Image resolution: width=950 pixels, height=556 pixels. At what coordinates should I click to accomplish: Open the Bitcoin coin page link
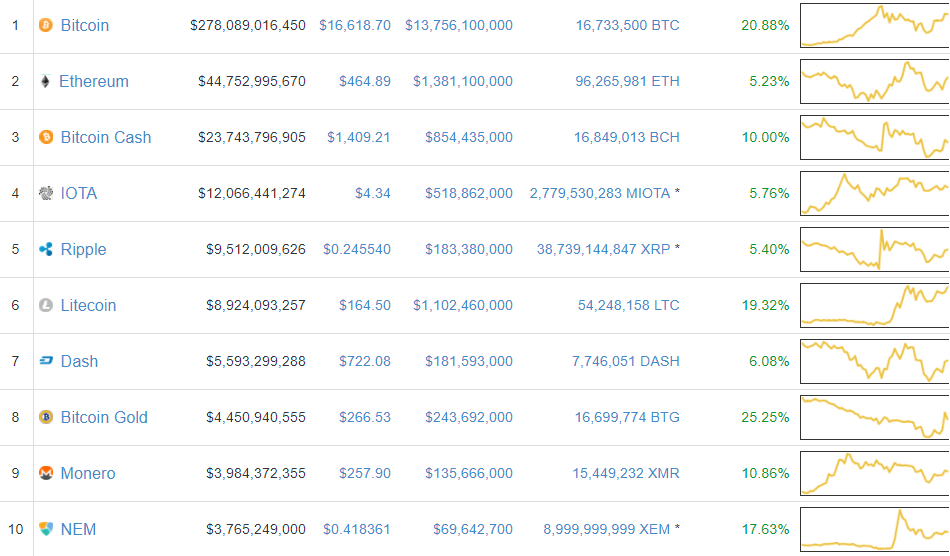(85, 25)
